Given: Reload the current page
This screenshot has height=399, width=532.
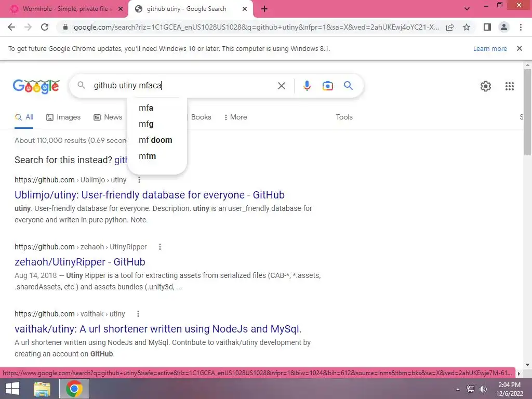Looking at the screenshot, I should point(45,27).
